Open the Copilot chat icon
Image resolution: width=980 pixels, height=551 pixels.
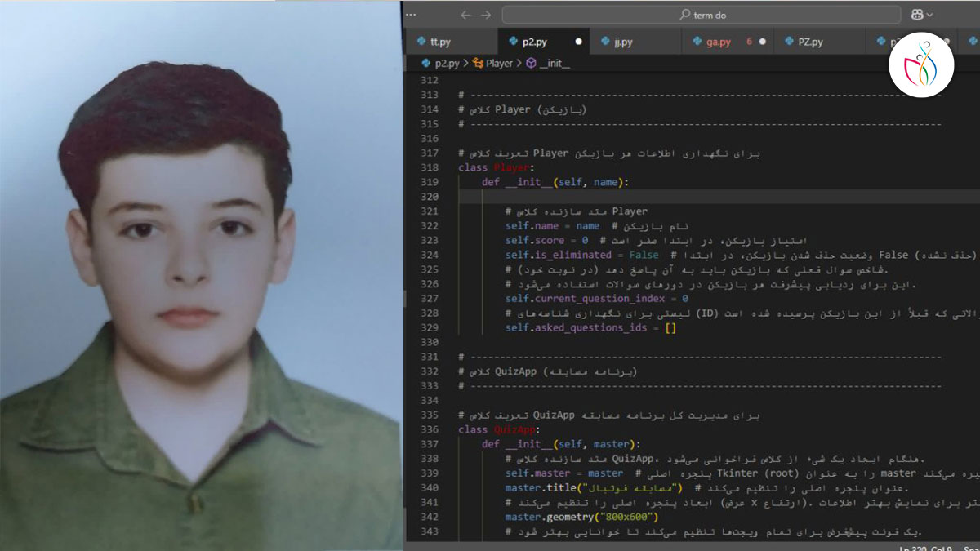918,15
